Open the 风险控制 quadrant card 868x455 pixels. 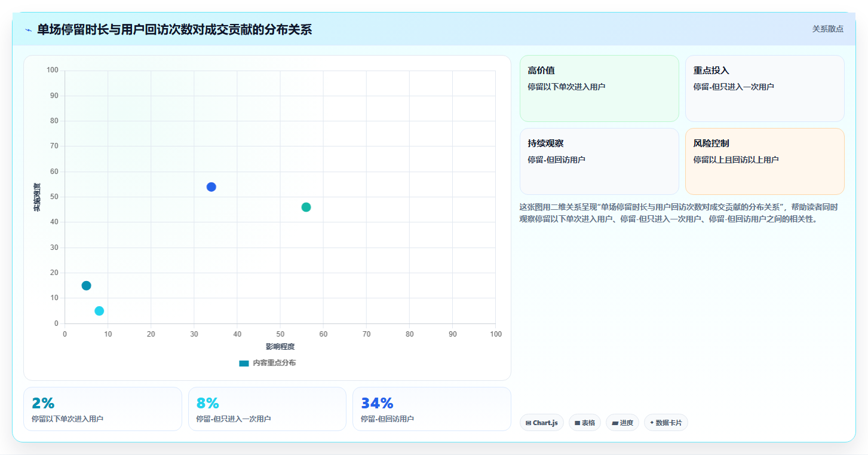(x=765, y=161)
